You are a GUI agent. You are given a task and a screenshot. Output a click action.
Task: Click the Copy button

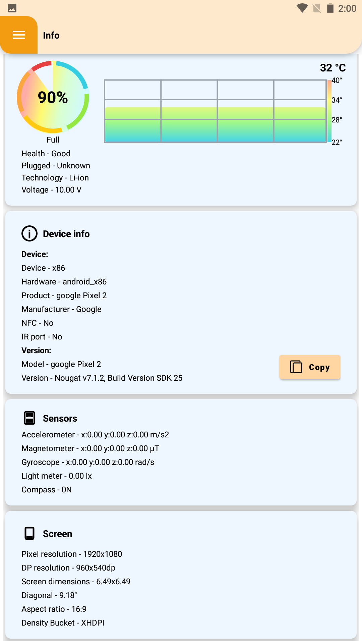pos(310,367)
